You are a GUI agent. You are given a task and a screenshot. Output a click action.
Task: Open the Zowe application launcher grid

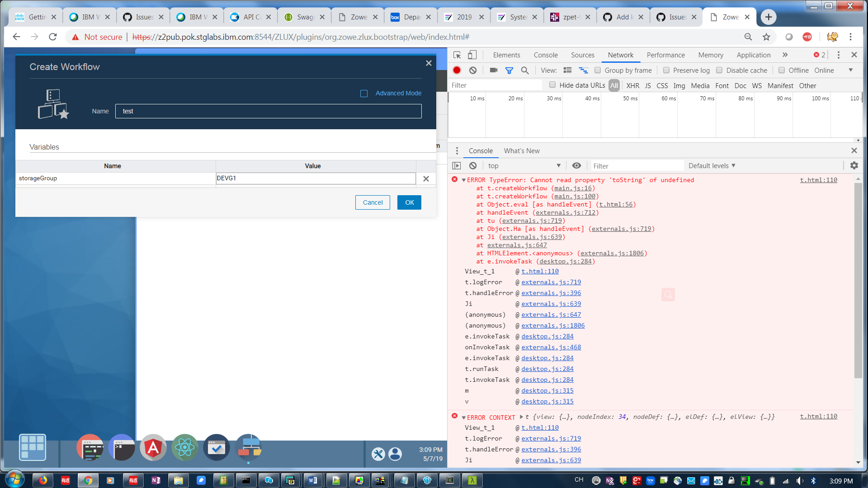click(x=32, y=447)
